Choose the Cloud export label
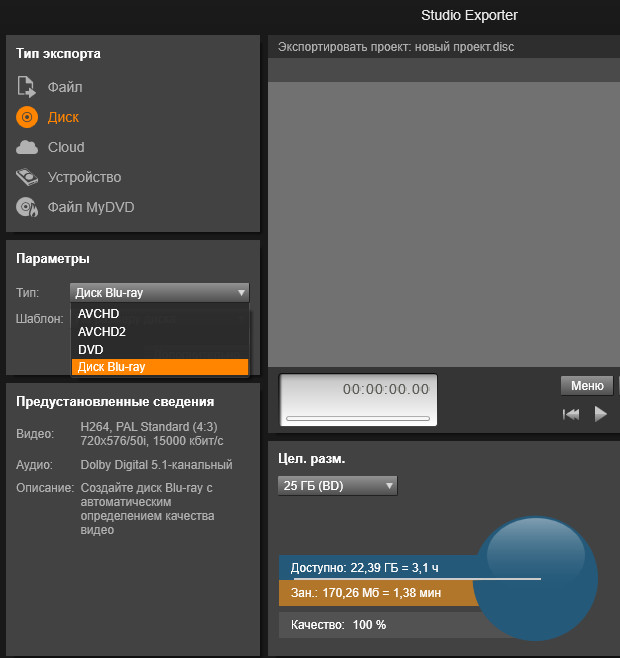620x658 pixels. click(x=66, y=147)
